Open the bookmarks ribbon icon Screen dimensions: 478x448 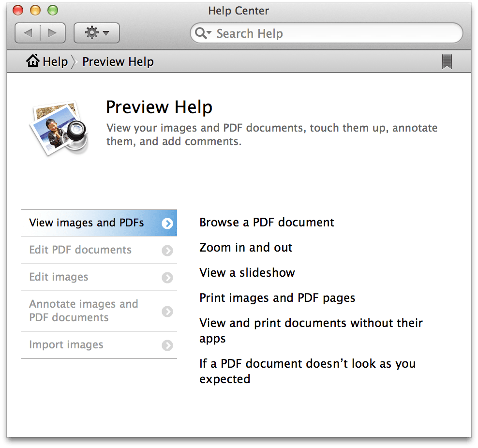[447, 61]
